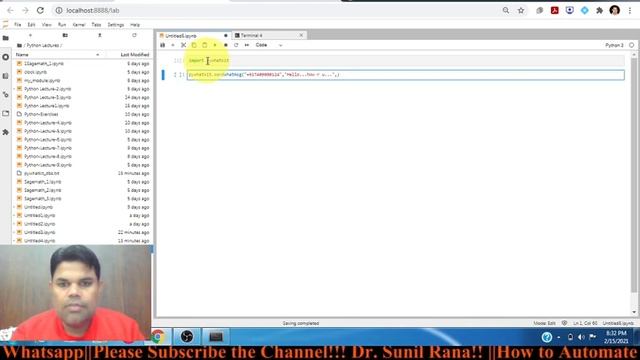Copy the selected cell from notebook toolbar
The height and width of the screenshot is (360, 640).
(x=194, y=45)
